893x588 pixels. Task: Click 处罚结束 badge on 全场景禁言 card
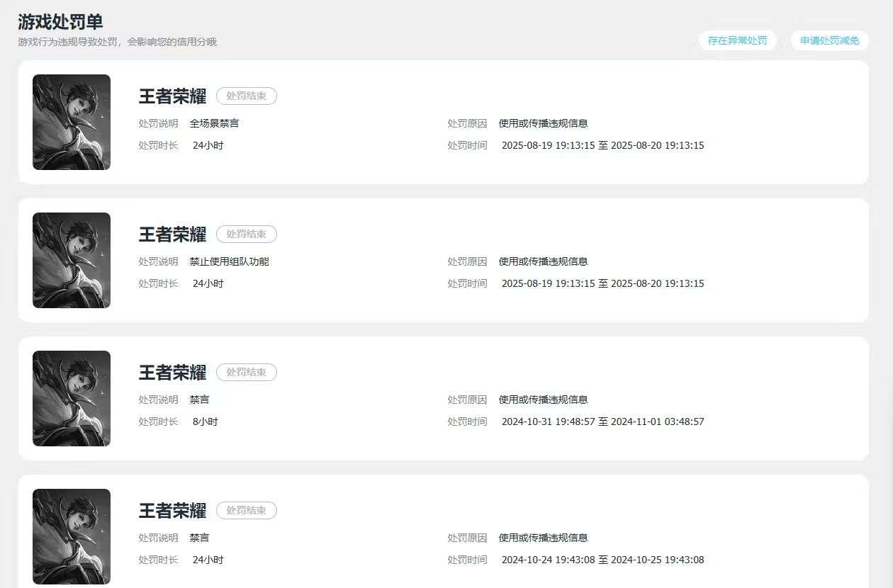tap(247, 96)
